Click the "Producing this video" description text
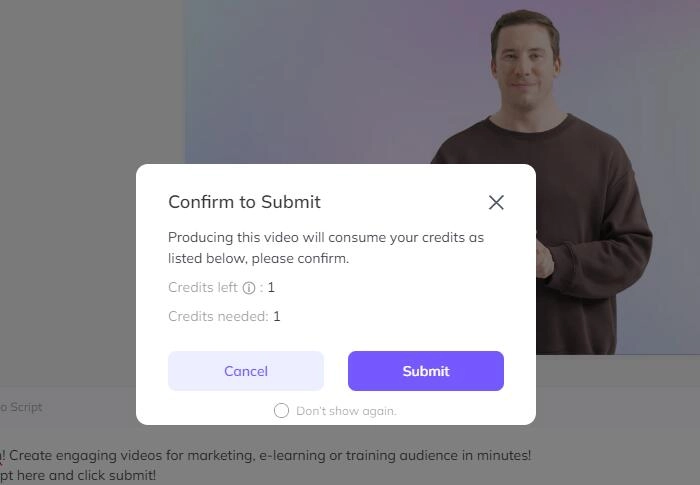Image resolution: width=700 pixels, height=485 pixels. coord(326,248)
